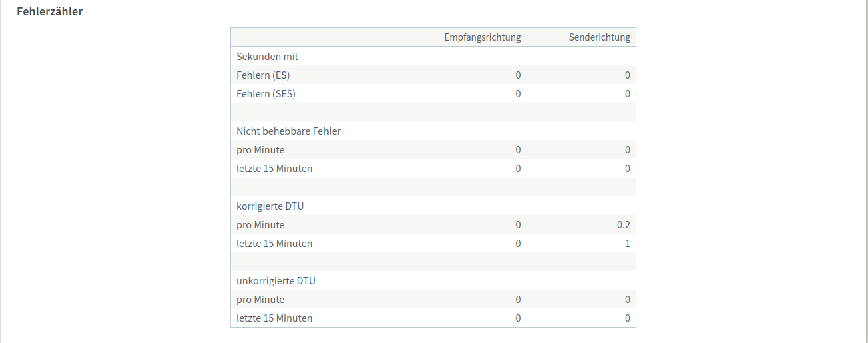
Task: Click letzte 15 Minuten under korrigierte DTU
Action: click(x=274, y=244)
